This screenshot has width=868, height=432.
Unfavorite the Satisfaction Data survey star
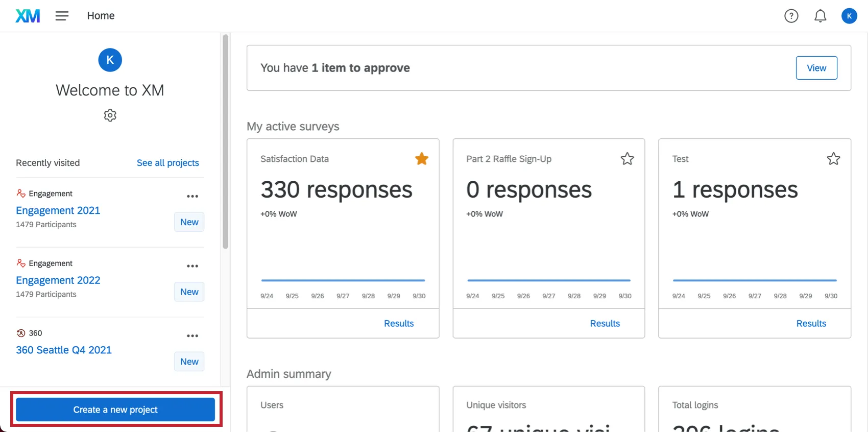point(422,159)
